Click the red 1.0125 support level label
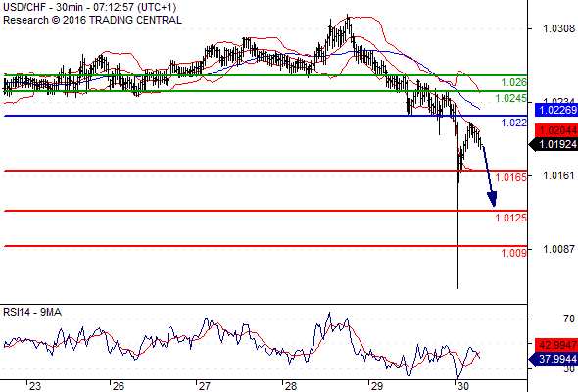The height and width of the screenshot is (392, 578). [511, 218]
